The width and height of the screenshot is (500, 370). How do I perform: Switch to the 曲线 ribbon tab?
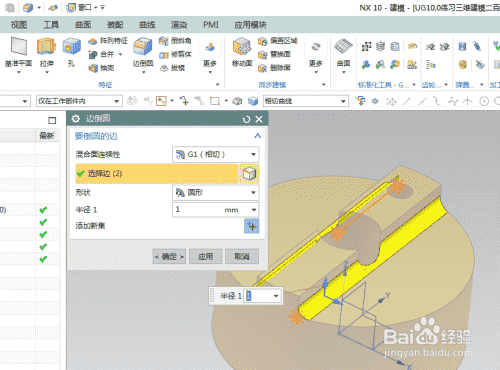[147, 25]
